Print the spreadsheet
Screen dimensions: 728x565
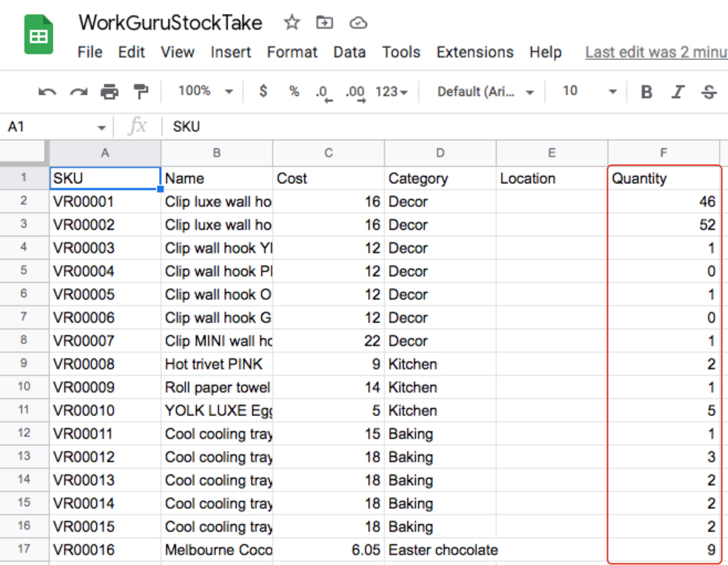pos(110,92)
